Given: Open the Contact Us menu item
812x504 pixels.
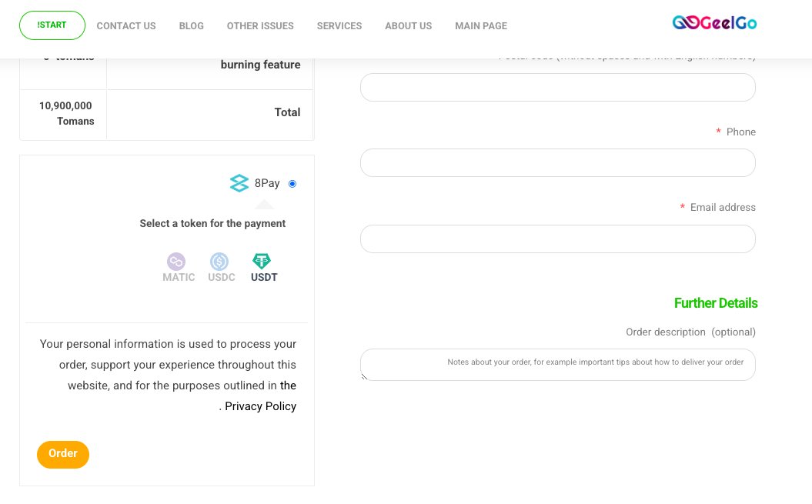Looking at the screenshot, I should [126, 26].
